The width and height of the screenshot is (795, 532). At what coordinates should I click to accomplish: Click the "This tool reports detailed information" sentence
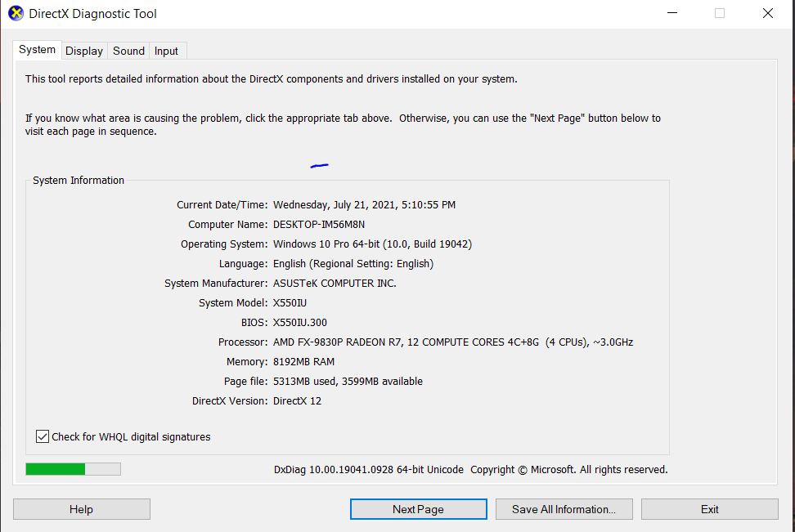click(272, 79)
